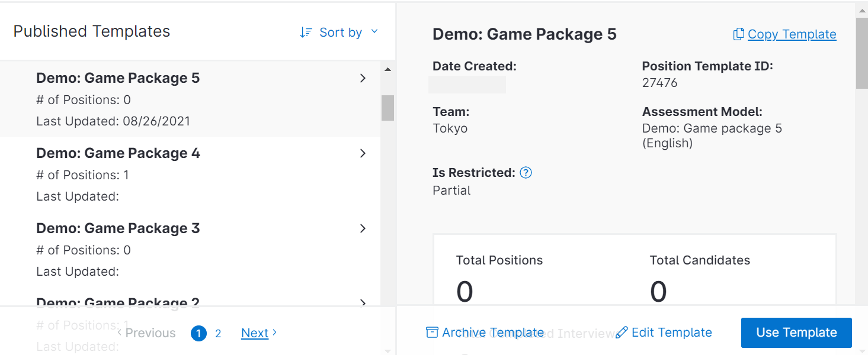The height and width of the screenshot is (355, 868).
Task: Click the details panel scrollbar thumb
Action: pos(861,53)
